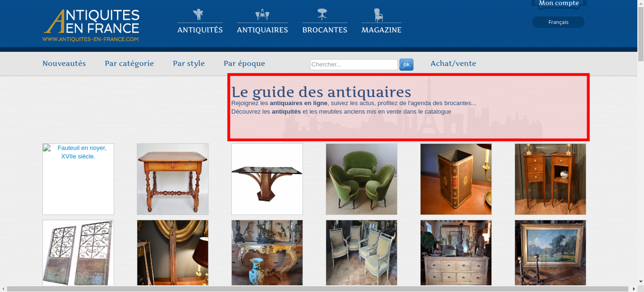Expand the Par style menu
The height and width of the screenshot is (292, 644).
[x=189, y=63]
